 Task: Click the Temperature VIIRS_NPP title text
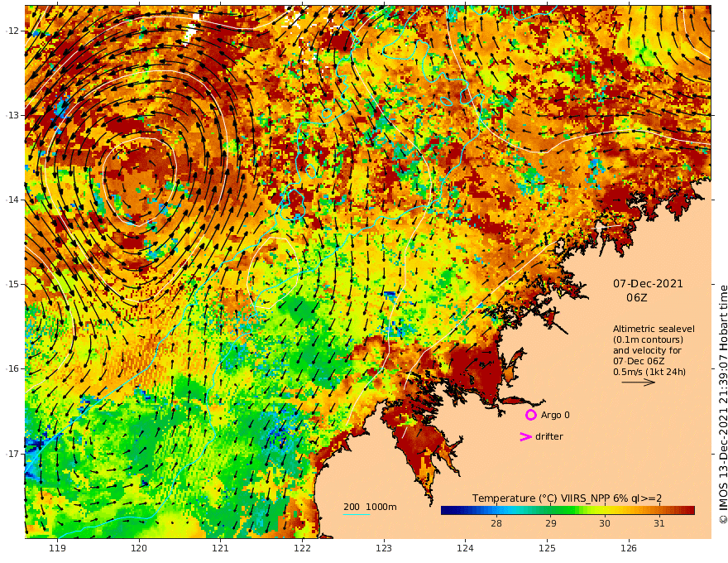pyautogui.click(x=567, y=498)
